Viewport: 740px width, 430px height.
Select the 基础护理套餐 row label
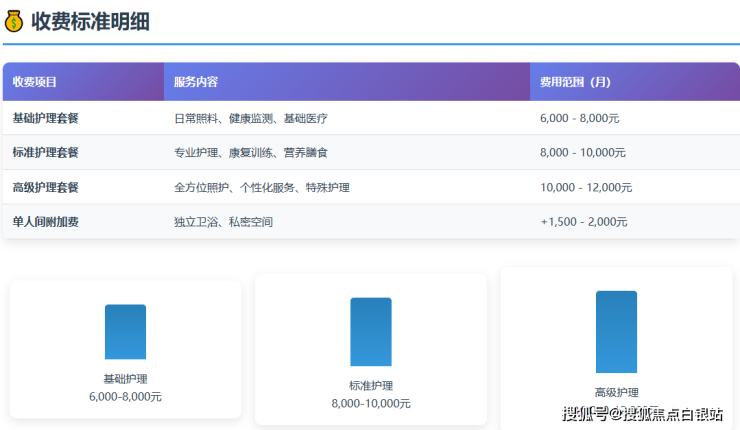(x=45, y=118)
